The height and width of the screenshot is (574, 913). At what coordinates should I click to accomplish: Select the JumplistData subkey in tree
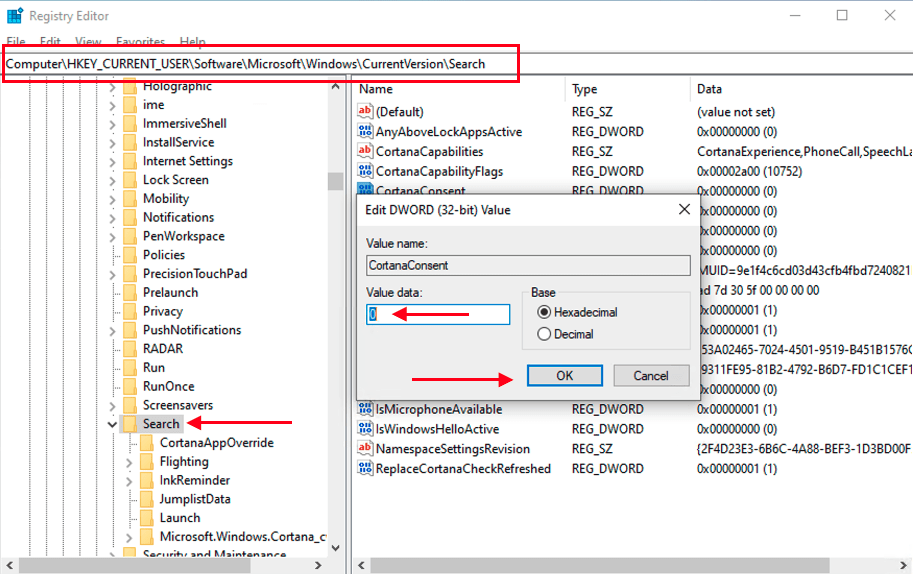tap(194, 499)
